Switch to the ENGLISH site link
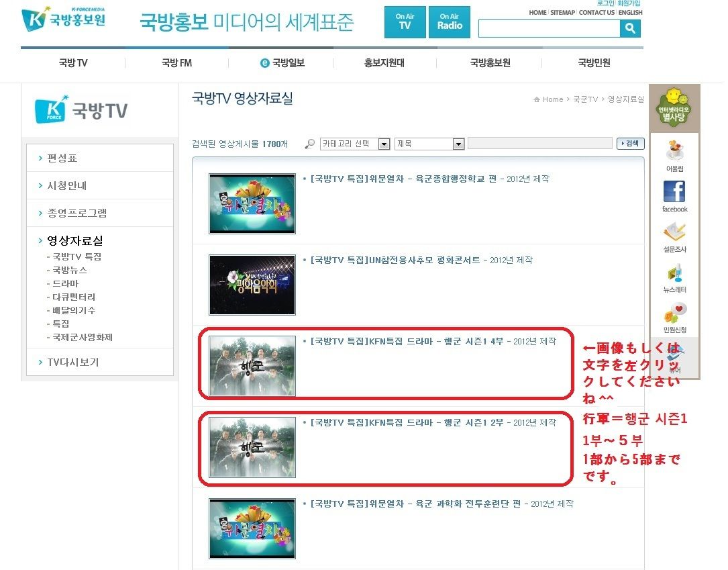 point(631,13)
